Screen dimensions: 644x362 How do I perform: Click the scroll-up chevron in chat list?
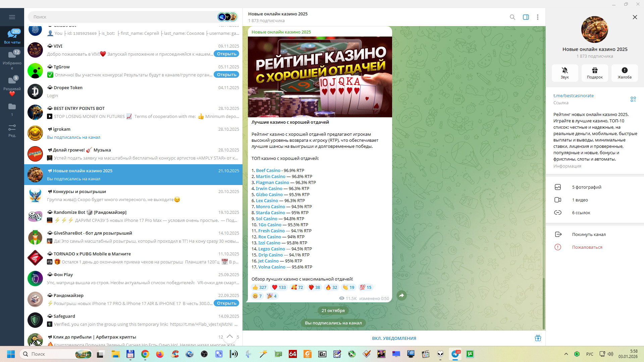230,337
